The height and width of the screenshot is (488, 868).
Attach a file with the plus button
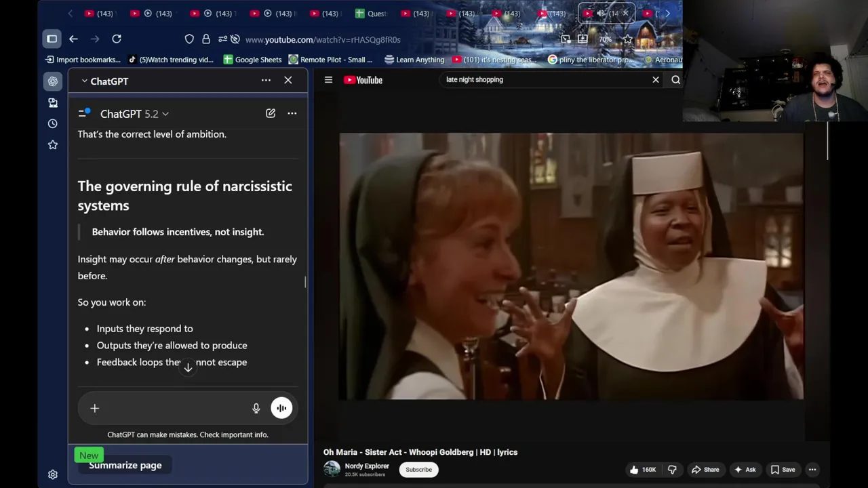pos(94,408)
